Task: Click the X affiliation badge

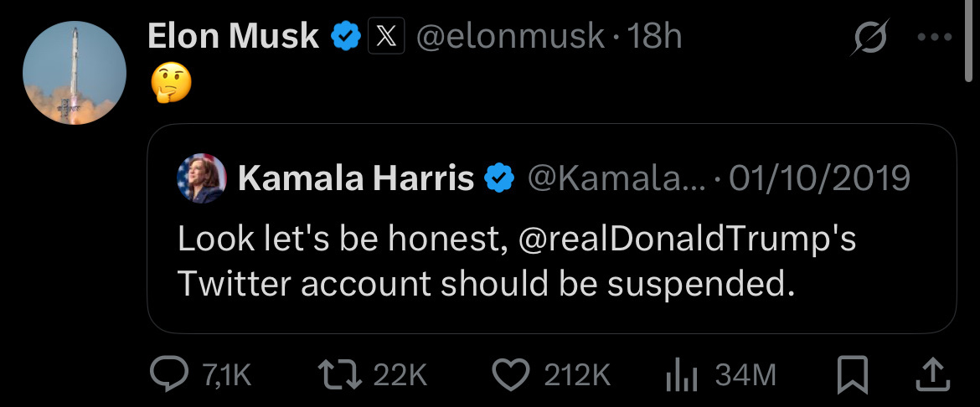Action: tap(386, 37)
